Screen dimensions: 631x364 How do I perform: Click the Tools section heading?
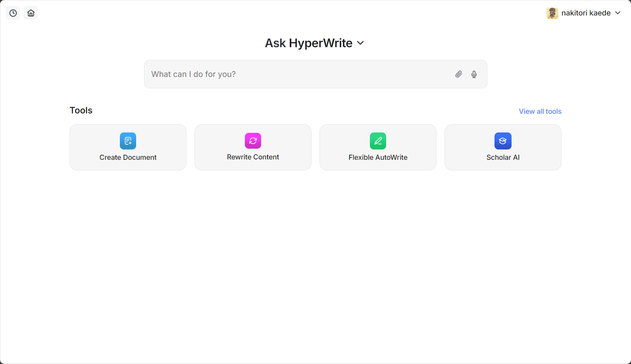(81, 110)
